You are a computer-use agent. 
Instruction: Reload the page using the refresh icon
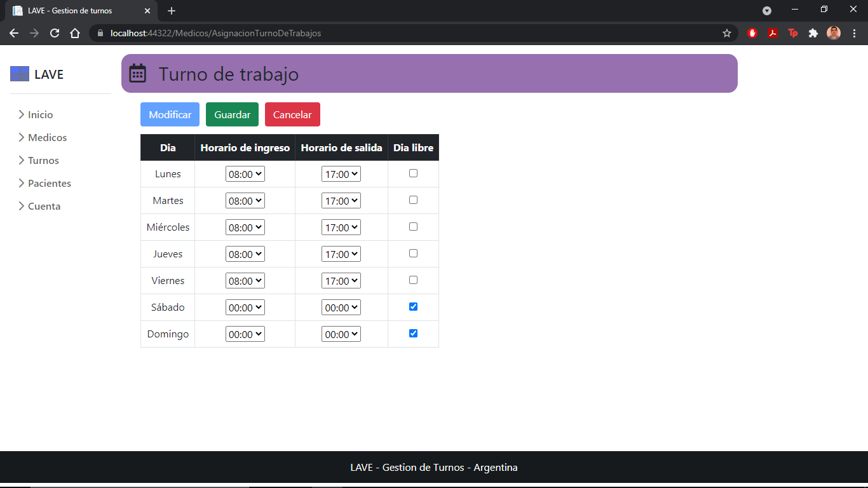click(55, 33)
